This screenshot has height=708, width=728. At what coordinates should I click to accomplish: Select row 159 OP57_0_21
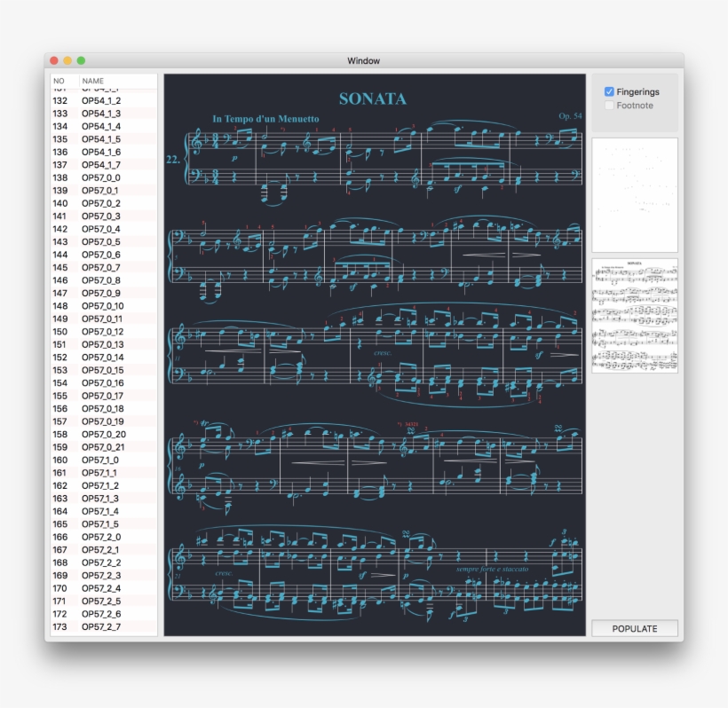click(104, 447)
